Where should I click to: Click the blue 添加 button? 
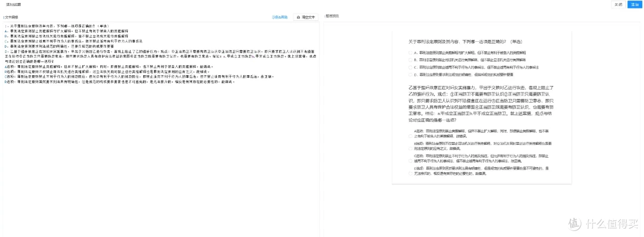click(x=634, y=5)
